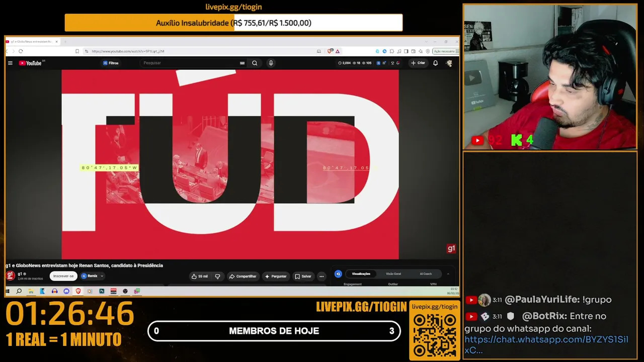This screenshot has height=362, width=644.
Task: Focus the Pesquisar search field
Action: point(190,63)
